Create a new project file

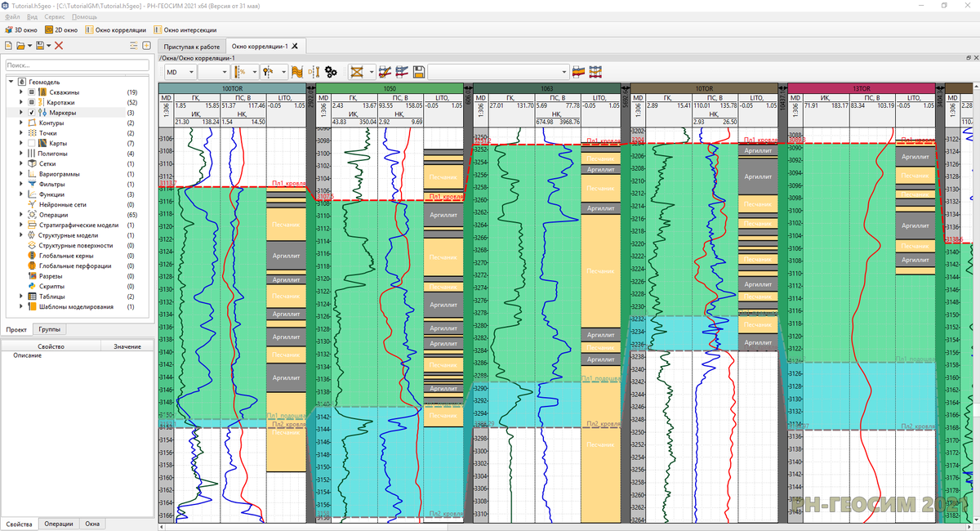(x=9, y=46)
